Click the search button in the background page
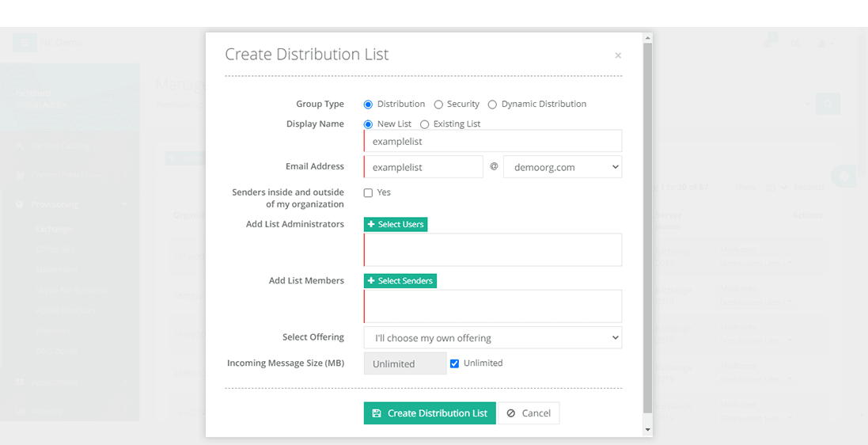 (828, 104)
